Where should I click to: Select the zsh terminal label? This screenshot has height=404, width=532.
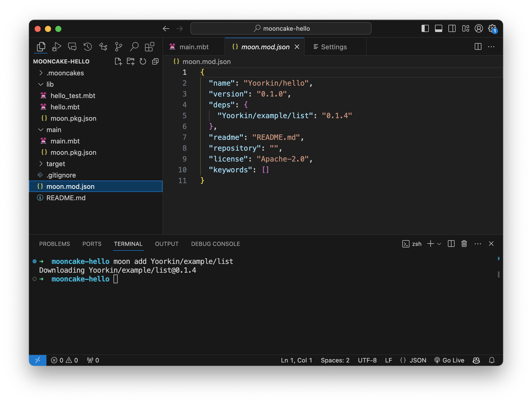click(x=412, y=244)
